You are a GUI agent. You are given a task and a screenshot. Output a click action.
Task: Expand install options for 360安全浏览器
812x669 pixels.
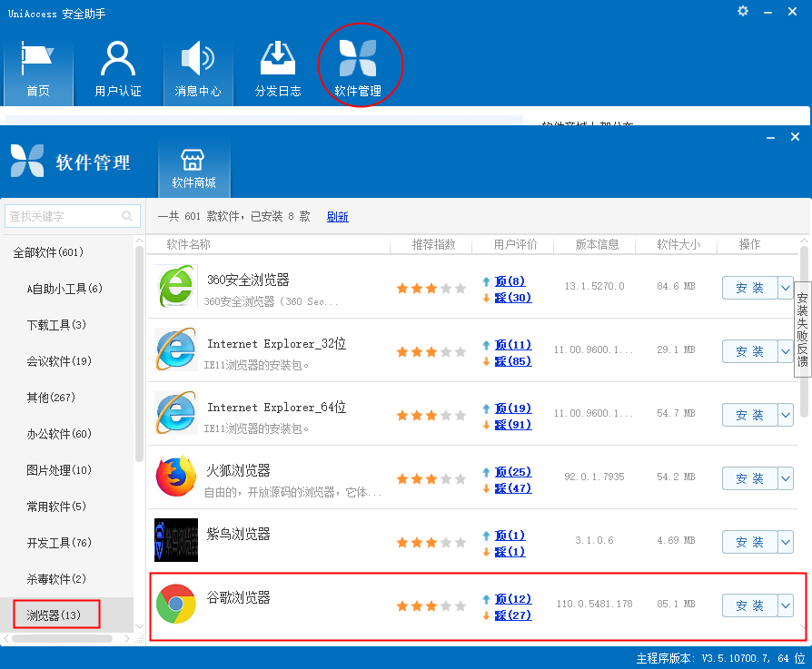point(786,288)
